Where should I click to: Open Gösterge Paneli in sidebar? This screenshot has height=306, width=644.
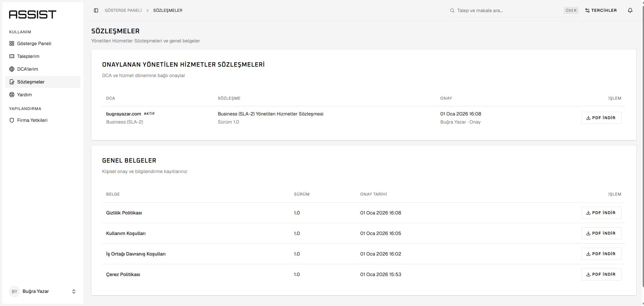(43, 43)
